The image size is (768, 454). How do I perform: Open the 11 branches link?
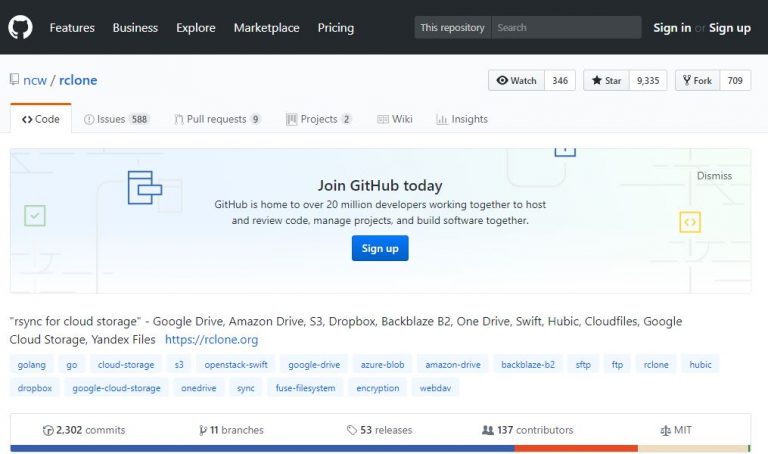click(231, 430)
